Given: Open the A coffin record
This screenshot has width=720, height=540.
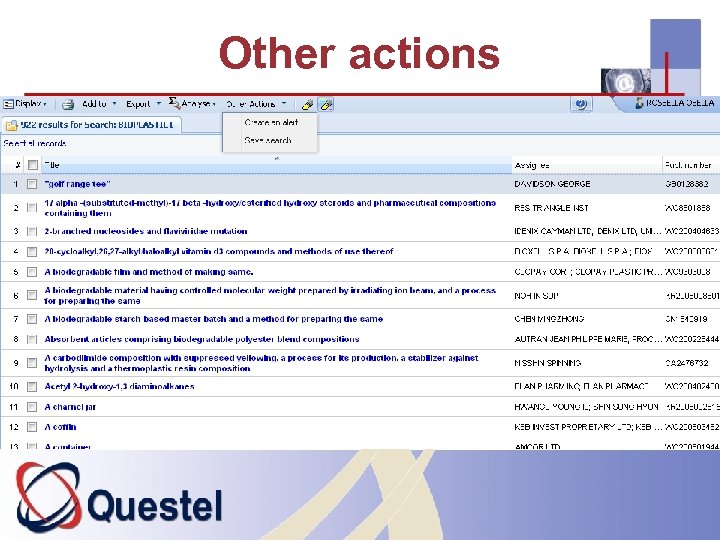Looking at the screenshot, I should point(60,427).
